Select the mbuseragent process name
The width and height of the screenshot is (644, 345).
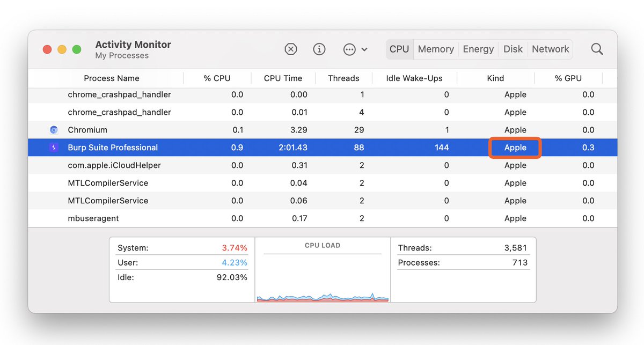tap(93, 218)
